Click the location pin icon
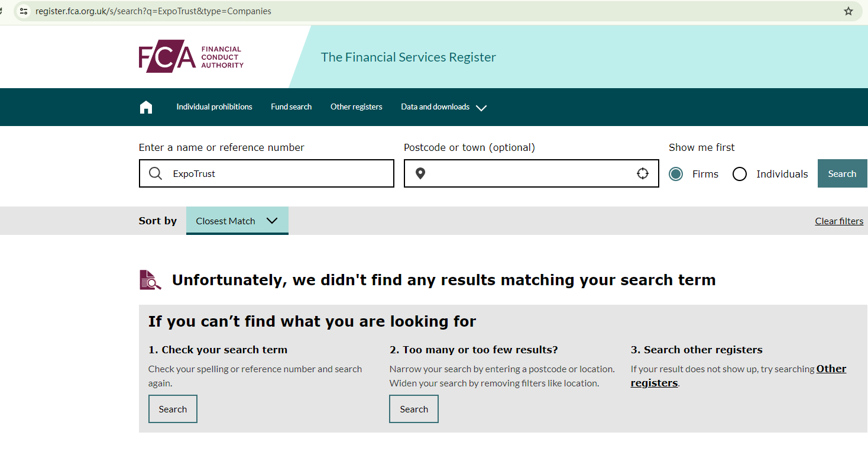 (420, 173)
